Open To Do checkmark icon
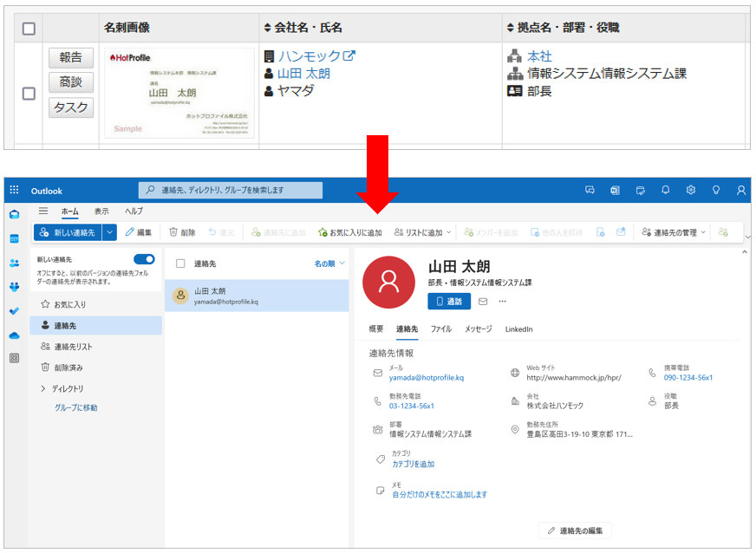Image resolution: width=756 pixels, height=553 pixels. (15, 311)
